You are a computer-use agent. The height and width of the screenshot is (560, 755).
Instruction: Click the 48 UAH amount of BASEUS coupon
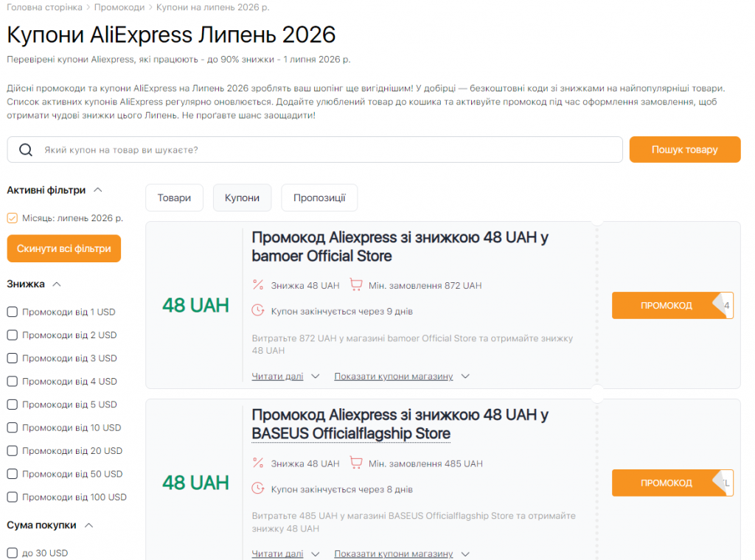click(x=195, y=483)
